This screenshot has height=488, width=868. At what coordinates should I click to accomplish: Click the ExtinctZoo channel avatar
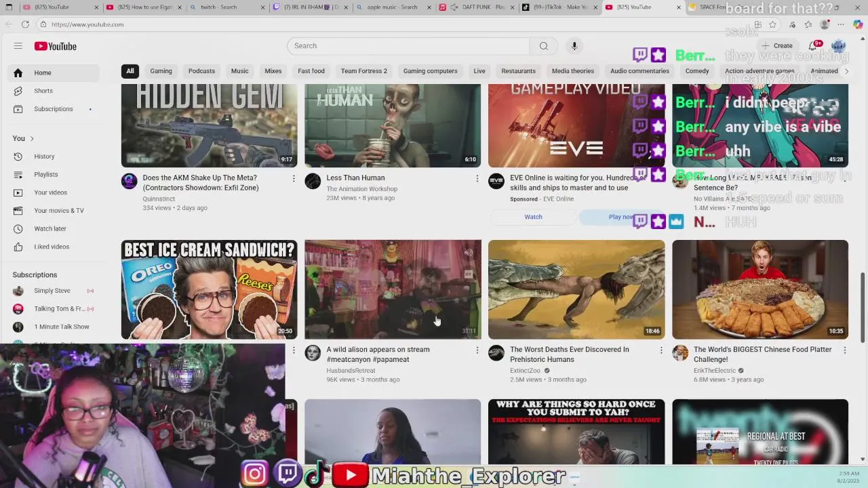(x=496, y=352)
